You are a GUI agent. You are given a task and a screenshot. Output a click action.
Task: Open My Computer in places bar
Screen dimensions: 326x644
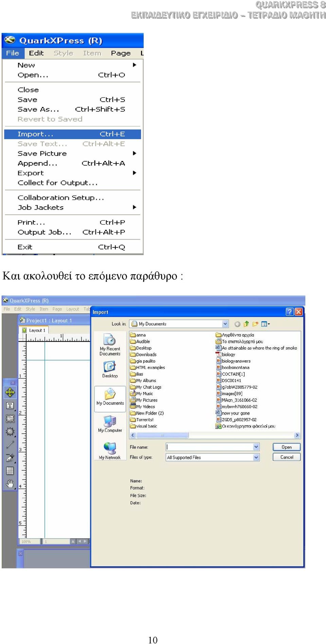110,424
